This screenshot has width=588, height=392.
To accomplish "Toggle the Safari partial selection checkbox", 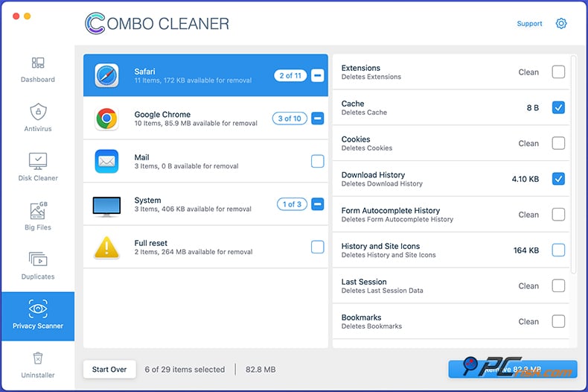I will 317,75.
